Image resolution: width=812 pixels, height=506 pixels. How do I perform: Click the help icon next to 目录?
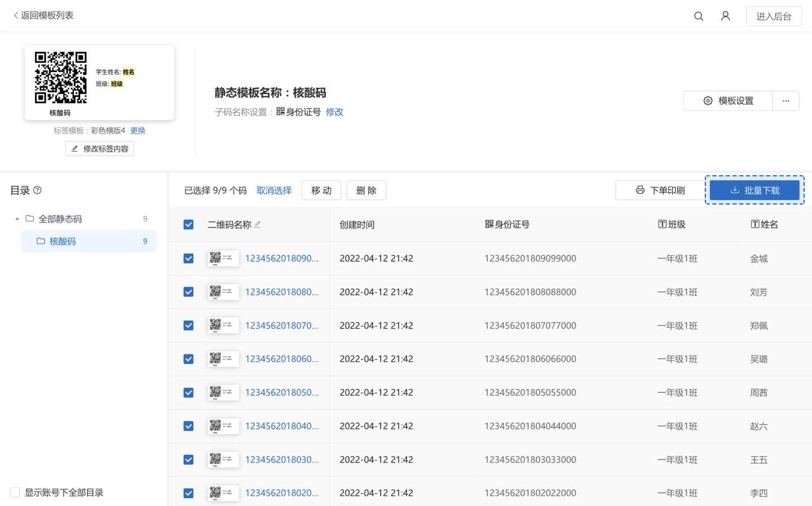37,190
